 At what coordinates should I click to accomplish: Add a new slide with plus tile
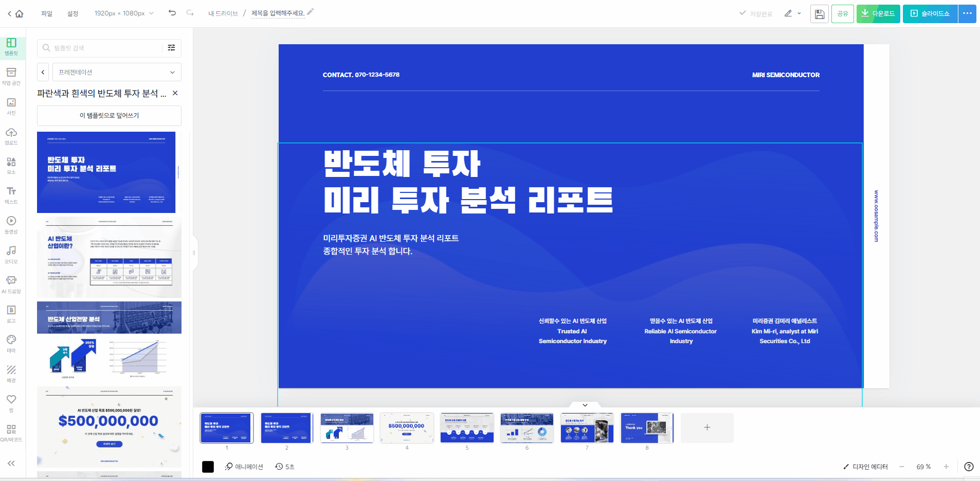coord(707,428)
